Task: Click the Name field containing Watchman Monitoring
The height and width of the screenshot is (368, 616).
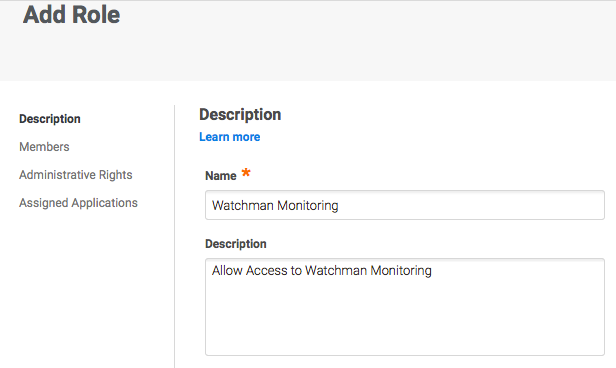Action: pyautogui.click(x=405, y=205)
